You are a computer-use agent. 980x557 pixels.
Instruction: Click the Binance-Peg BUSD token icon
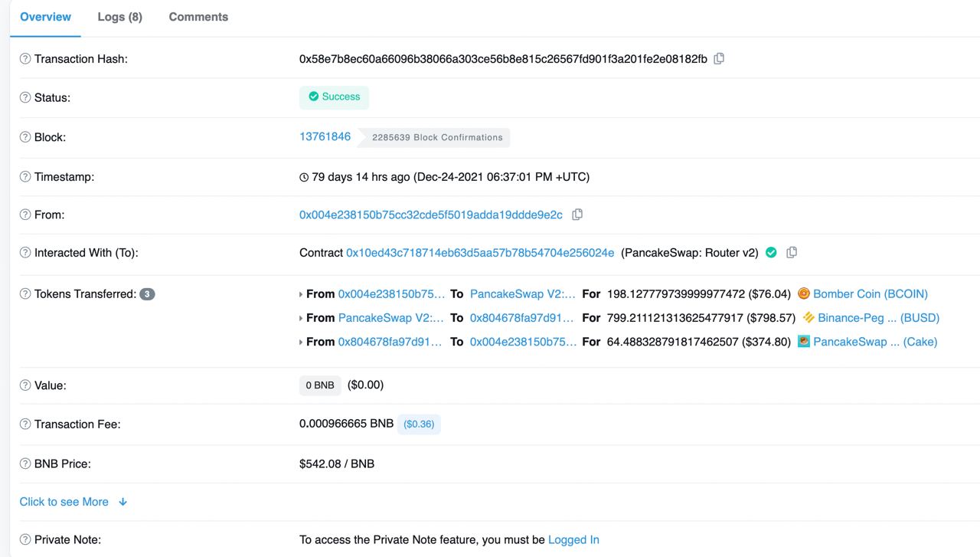(808, 317)
